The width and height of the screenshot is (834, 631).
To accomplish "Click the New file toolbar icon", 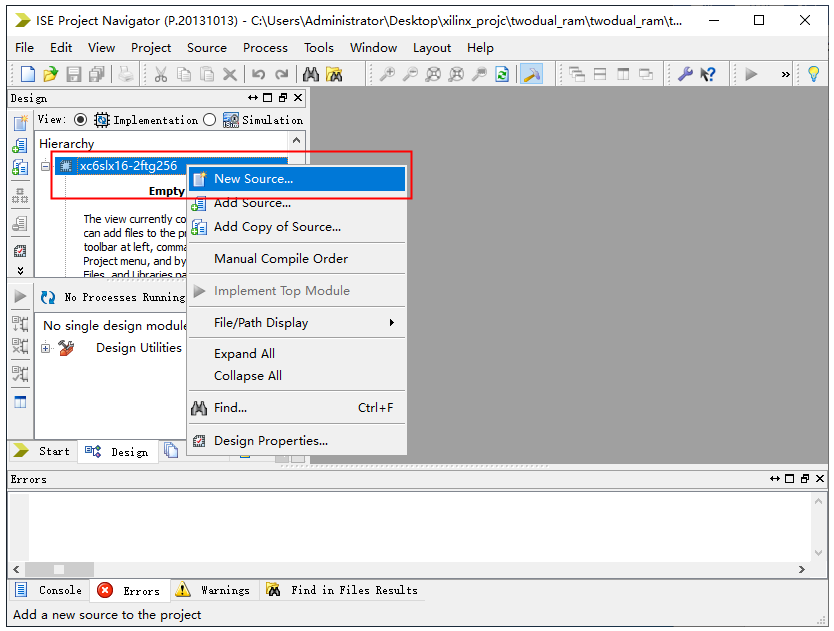I will 28,74.
